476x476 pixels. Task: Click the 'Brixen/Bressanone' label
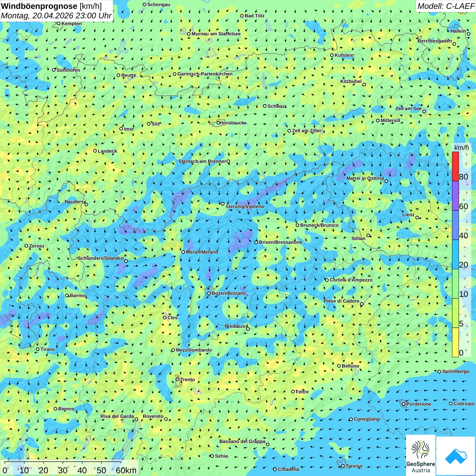point(280,242)
